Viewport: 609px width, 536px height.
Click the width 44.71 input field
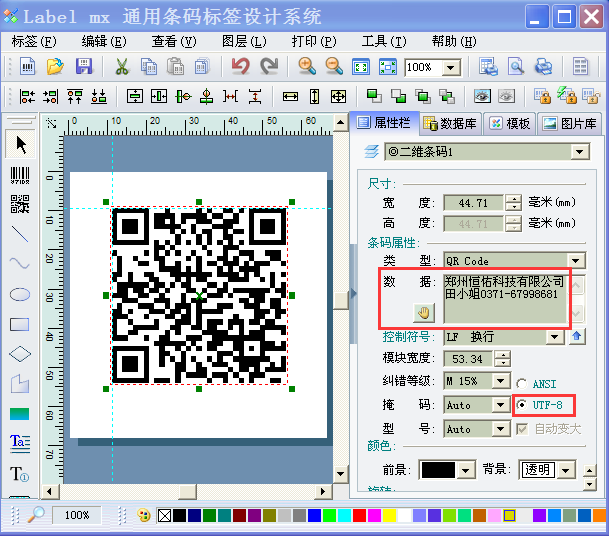[x=473, y=202]
